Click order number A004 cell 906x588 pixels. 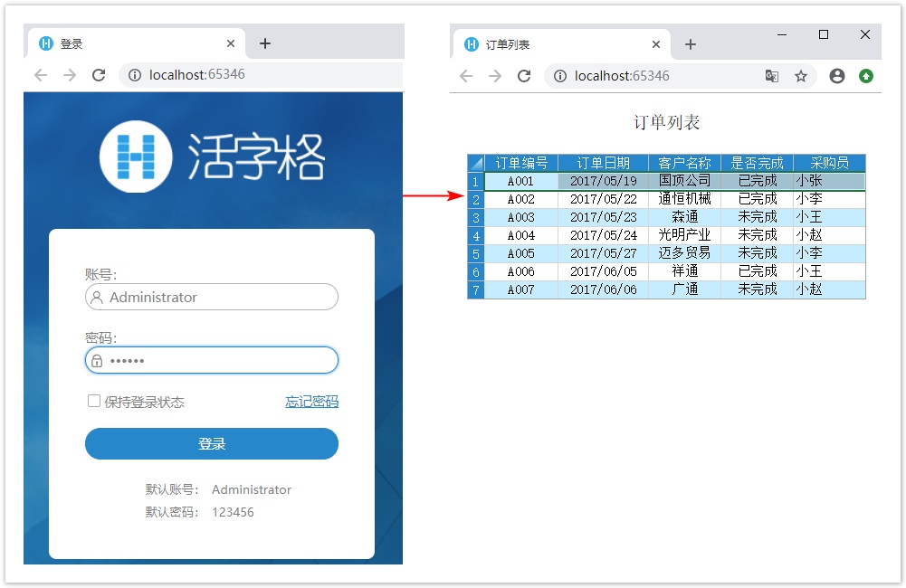[x=521, y=236]
